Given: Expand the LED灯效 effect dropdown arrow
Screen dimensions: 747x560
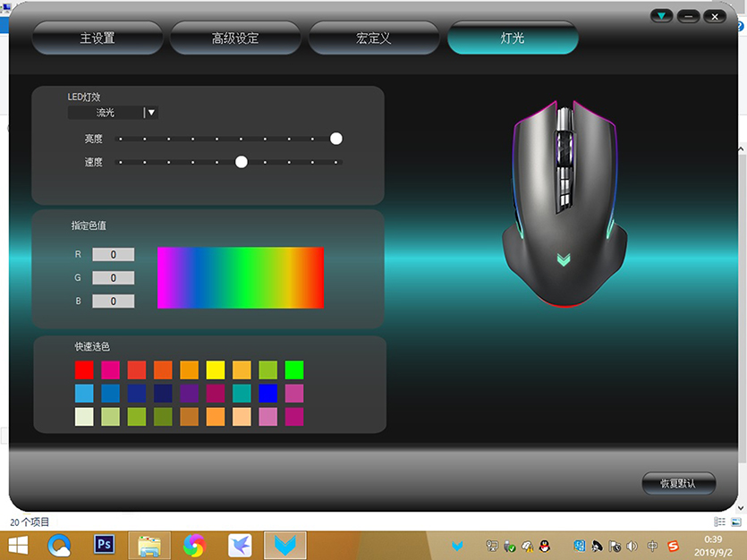Looking at the screenshot, I should tap(151, 113).
